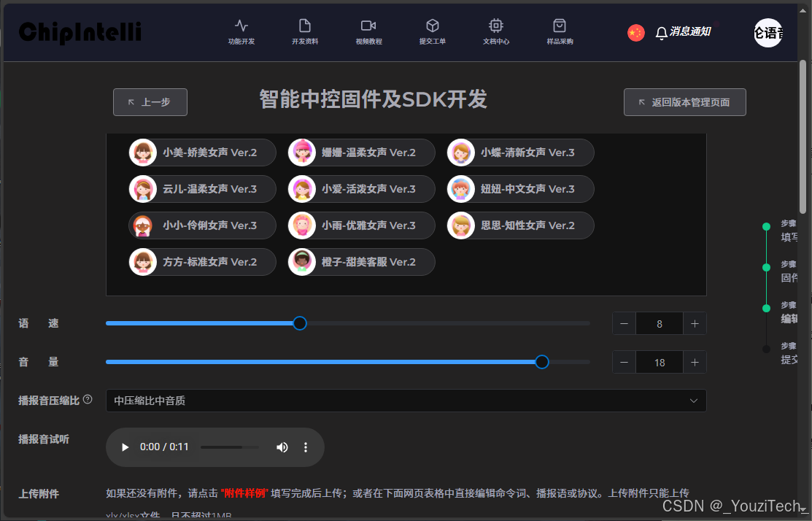
Task: Open the user avatar account dropdown
Action: tap(768, 32)
